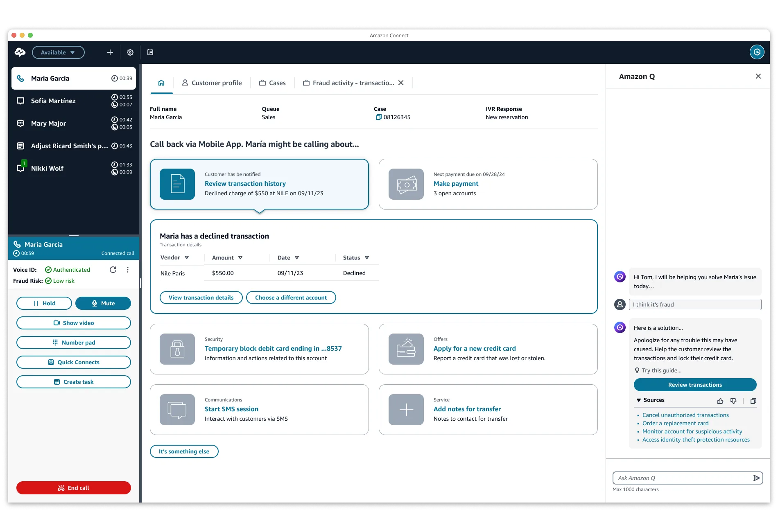Toggle Show video for the call

coord(74,323)
